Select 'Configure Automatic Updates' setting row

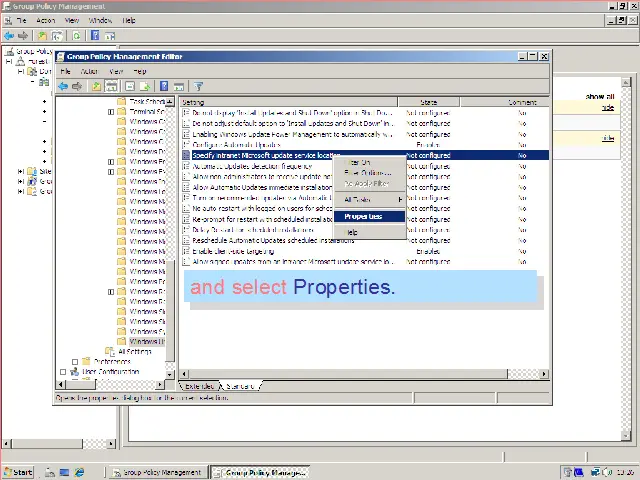[x=365, y=144]
